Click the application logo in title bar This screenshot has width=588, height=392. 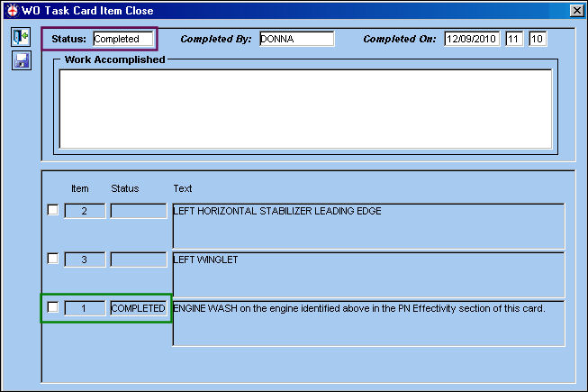(12, 11)
